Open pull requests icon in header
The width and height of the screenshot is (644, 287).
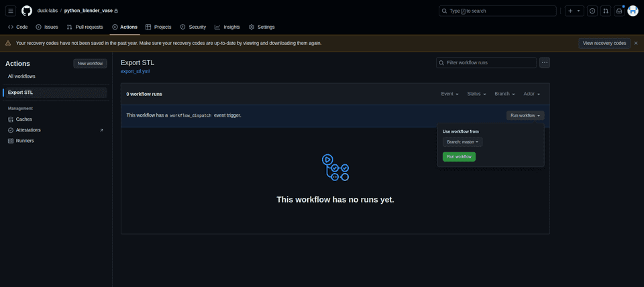point(606,11)
